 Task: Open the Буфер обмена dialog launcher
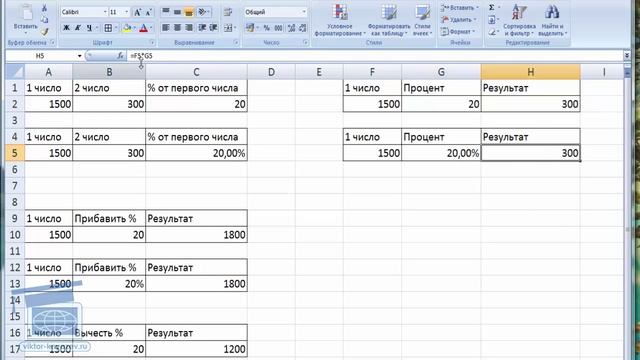[53, 42]
